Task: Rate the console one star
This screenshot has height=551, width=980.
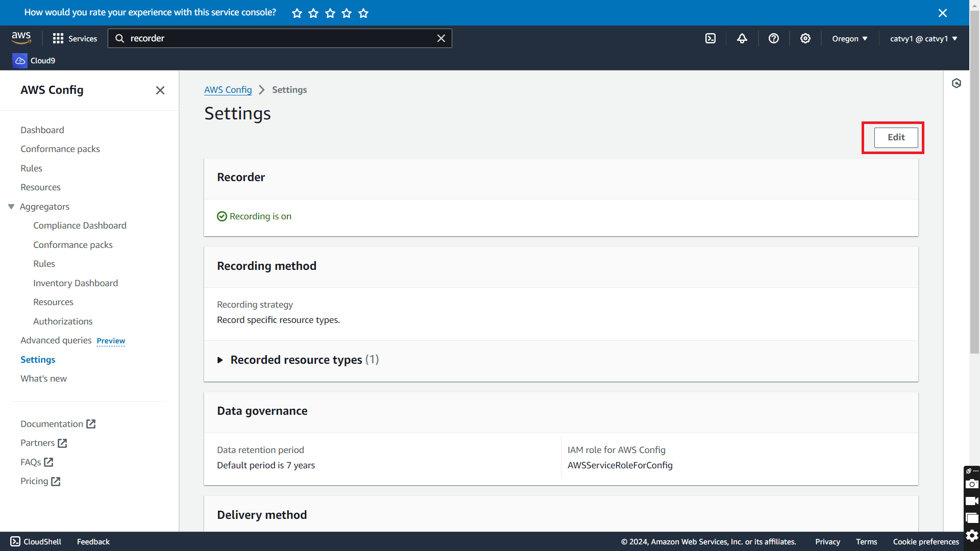Action: 297,13
